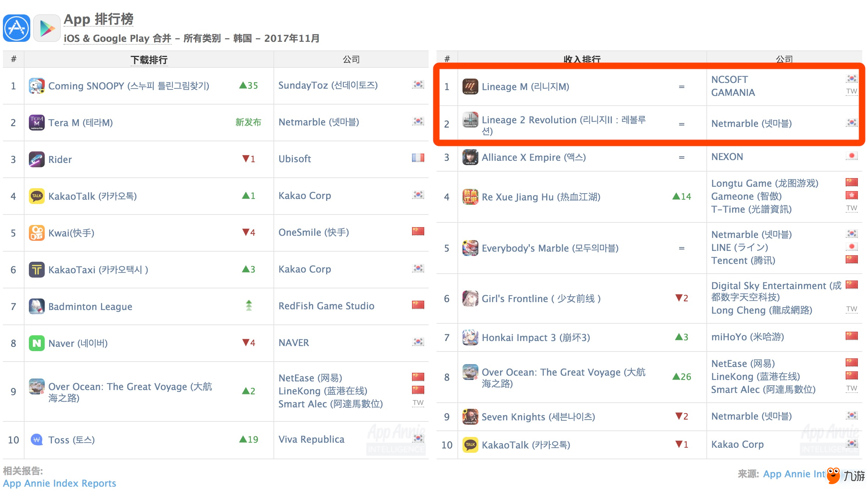The image size is (868, 491).
Task: Open Toss (토스) app link
Action: point(71,440)
